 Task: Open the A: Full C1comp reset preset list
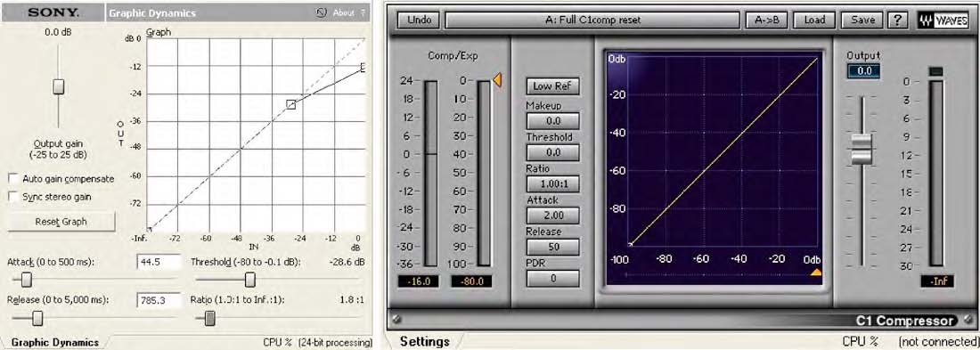tap(592, 20)
